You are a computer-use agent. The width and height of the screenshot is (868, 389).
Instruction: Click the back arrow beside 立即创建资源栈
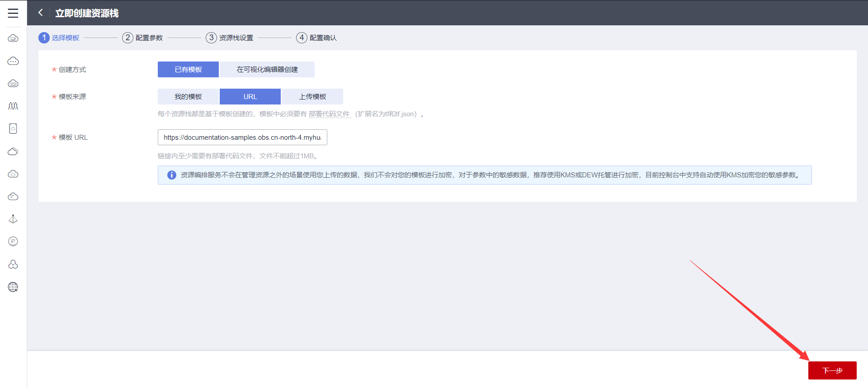(x=41, y=13)
